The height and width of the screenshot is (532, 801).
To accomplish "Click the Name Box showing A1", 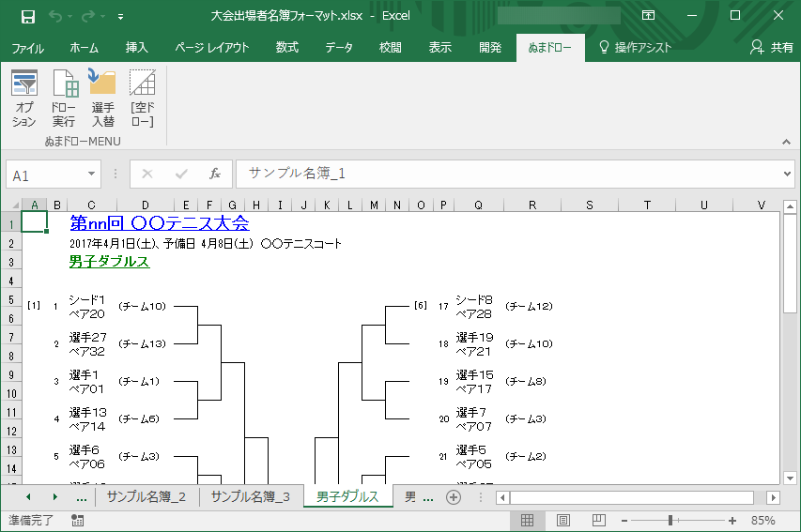I will pyautogui.click(x=46, y=175).
